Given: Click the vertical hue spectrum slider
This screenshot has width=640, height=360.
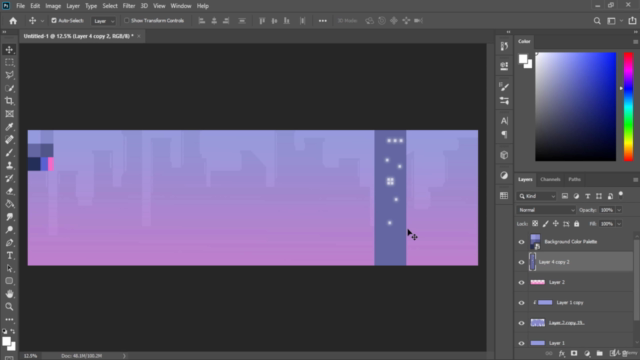Looking at the screenshot, I should (x=628, y=107).
